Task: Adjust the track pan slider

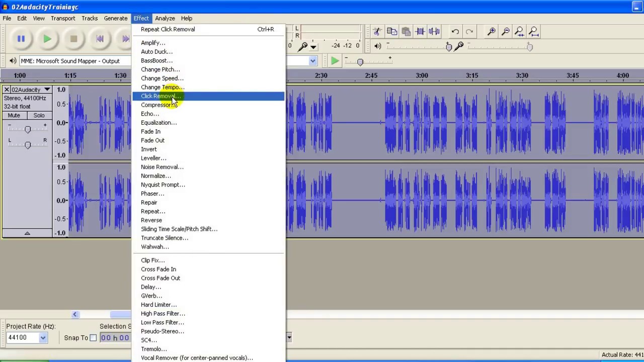Action: 28,145
